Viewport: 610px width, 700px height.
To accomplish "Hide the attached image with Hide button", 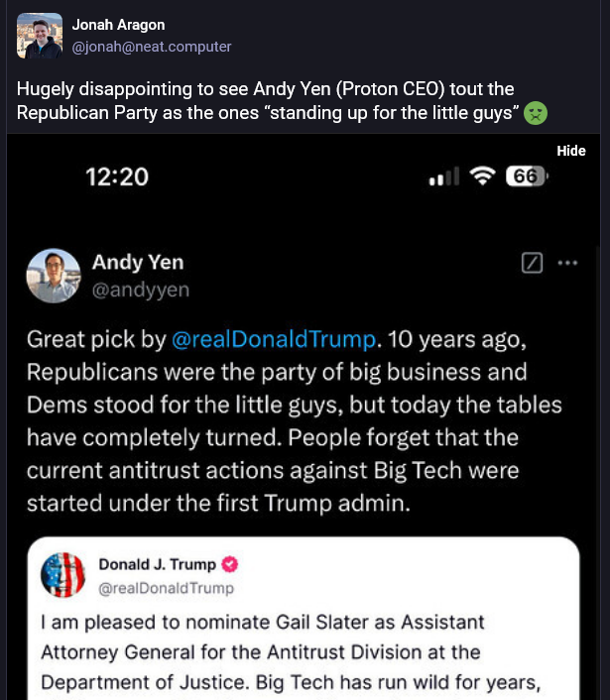I will pos(570,151).
